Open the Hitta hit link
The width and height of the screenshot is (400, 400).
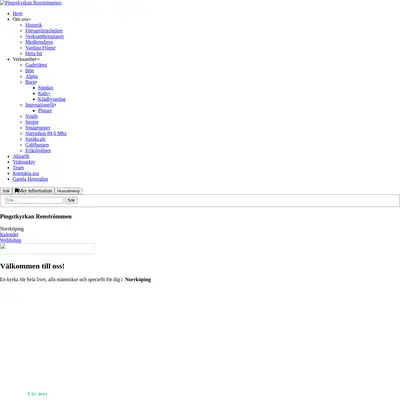pos(34,54)
